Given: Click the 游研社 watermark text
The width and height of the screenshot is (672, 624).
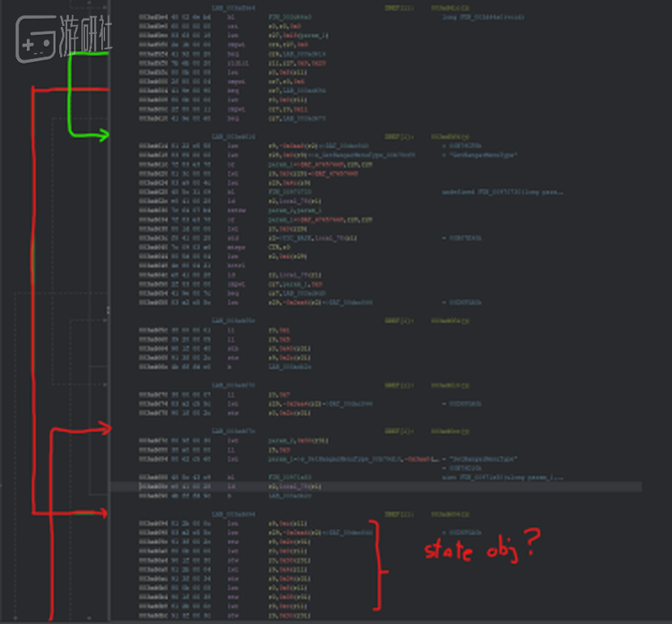Looking at the screenshot, I should (x=85, y=34).
